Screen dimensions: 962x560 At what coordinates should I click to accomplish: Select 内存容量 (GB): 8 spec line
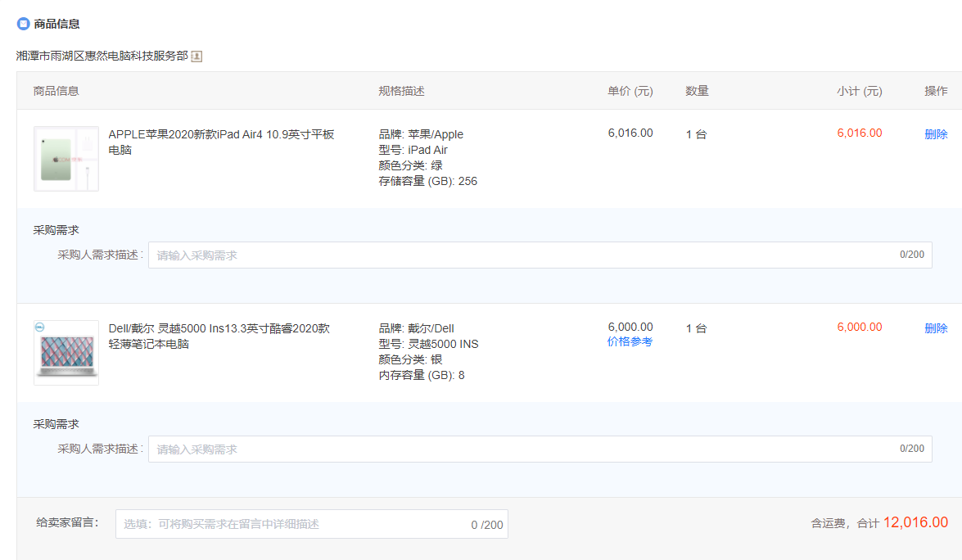click(422, 375)
